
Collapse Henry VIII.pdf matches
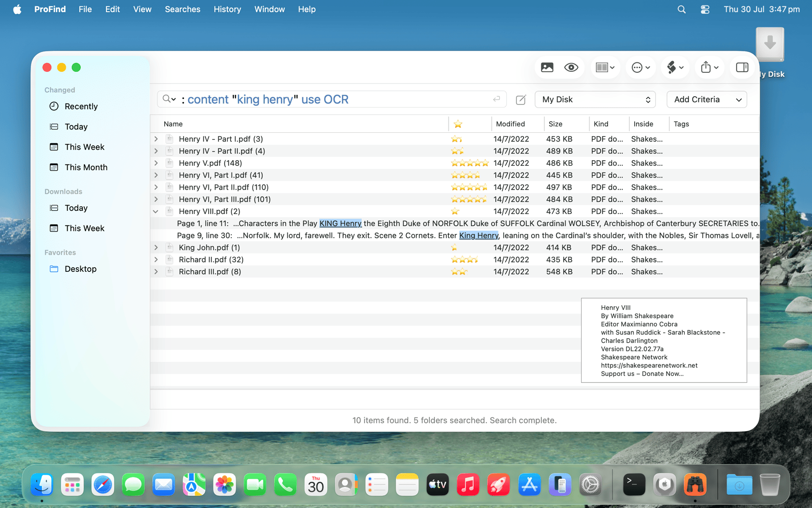(156, 211)
